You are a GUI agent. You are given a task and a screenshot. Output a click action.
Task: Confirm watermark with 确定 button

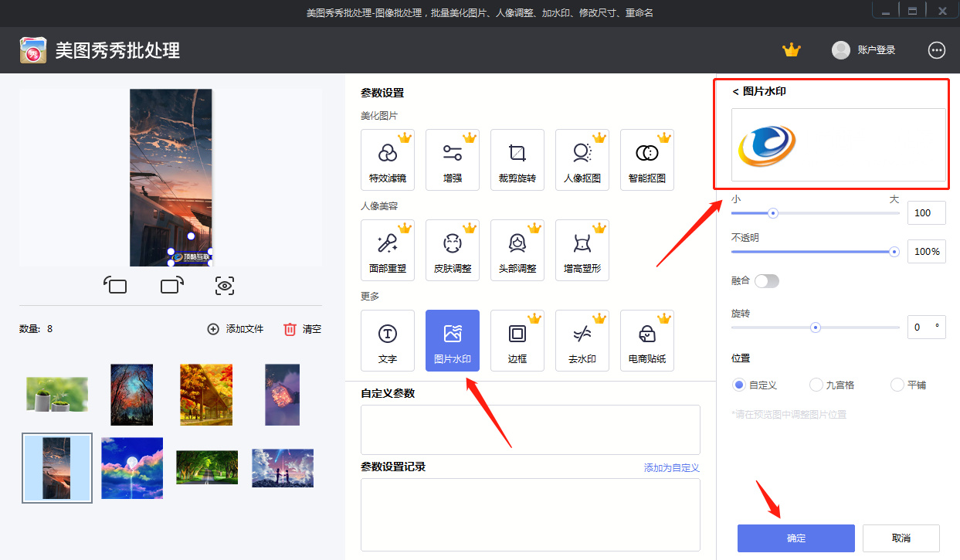click(796, 538)
